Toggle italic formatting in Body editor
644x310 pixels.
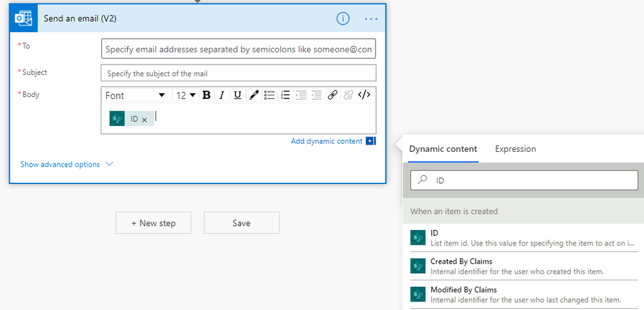(x=222, y=96)
